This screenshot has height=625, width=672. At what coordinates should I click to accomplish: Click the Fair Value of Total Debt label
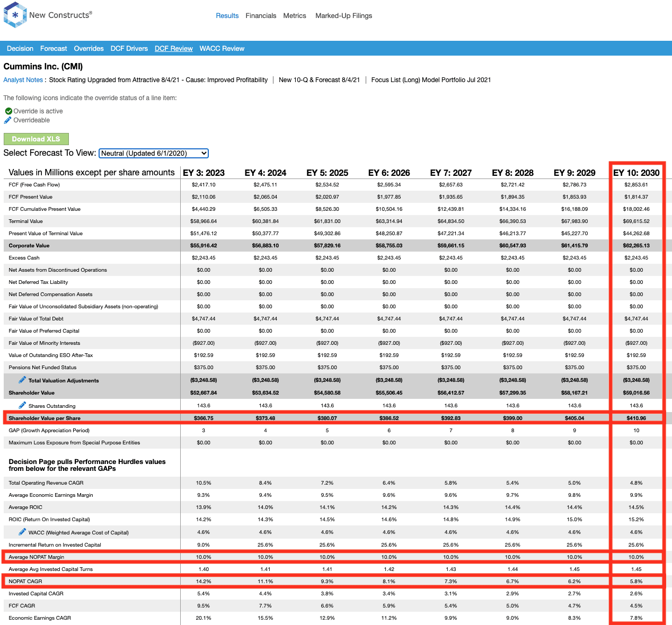point(36,319)
